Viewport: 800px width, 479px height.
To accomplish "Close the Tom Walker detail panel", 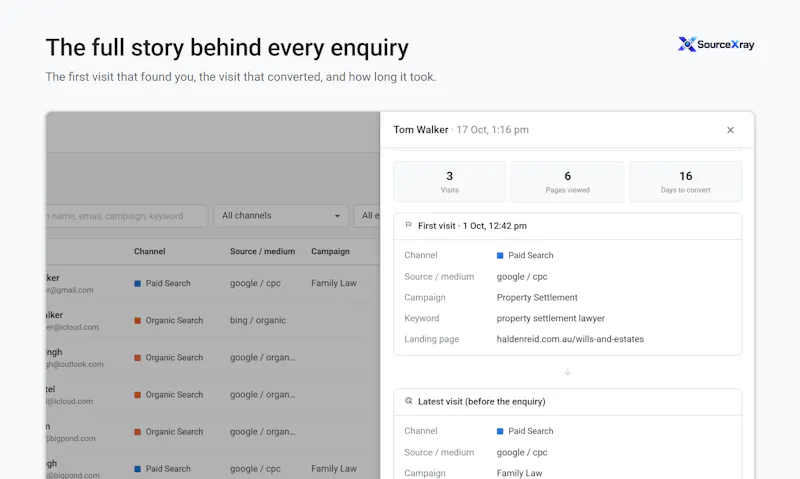I will click(730, 130).
